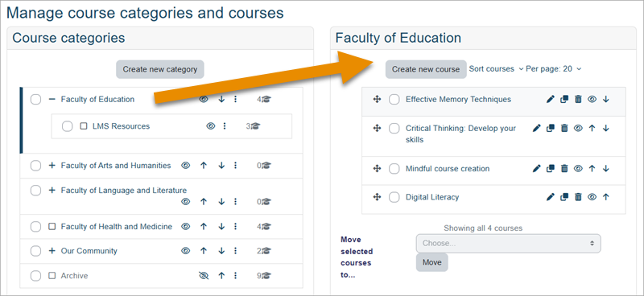Open actions menu for Faculty of Education
The width and height of the screenshot is (644, 296).
[x=235, y=100]
